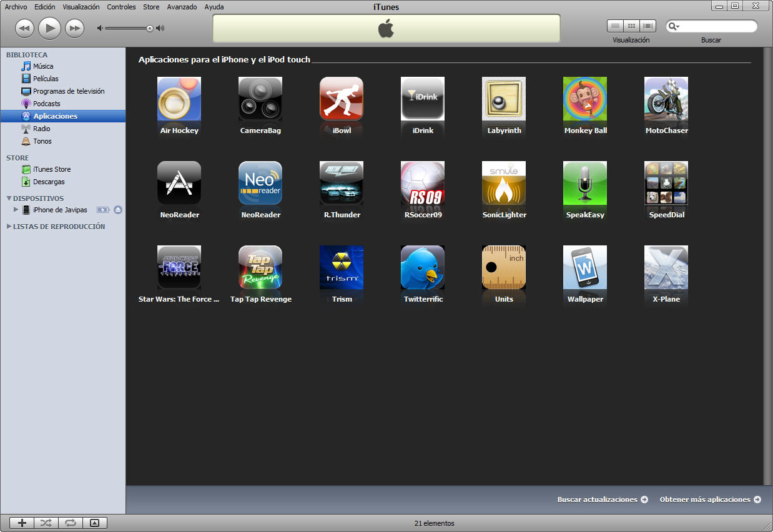Open the search options dropdown
The image size is (773, 532).
(x=673, y=26)
